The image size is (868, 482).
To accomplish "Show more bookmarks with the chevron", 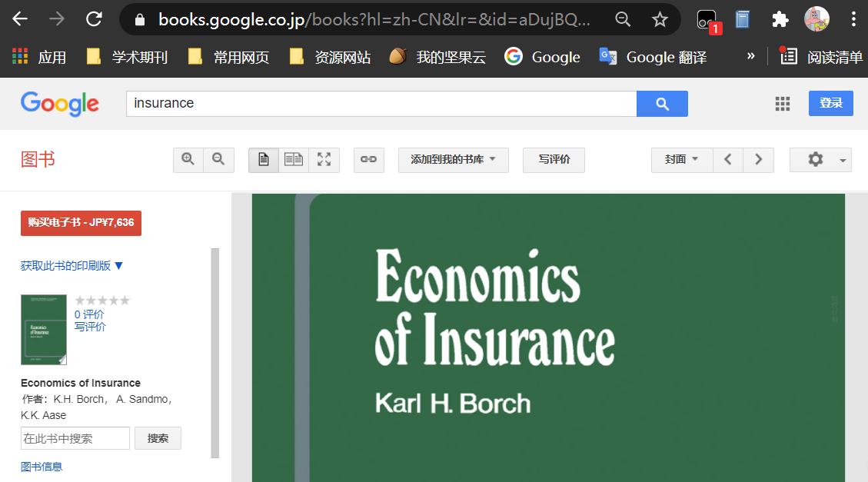I will pos(750,56).
